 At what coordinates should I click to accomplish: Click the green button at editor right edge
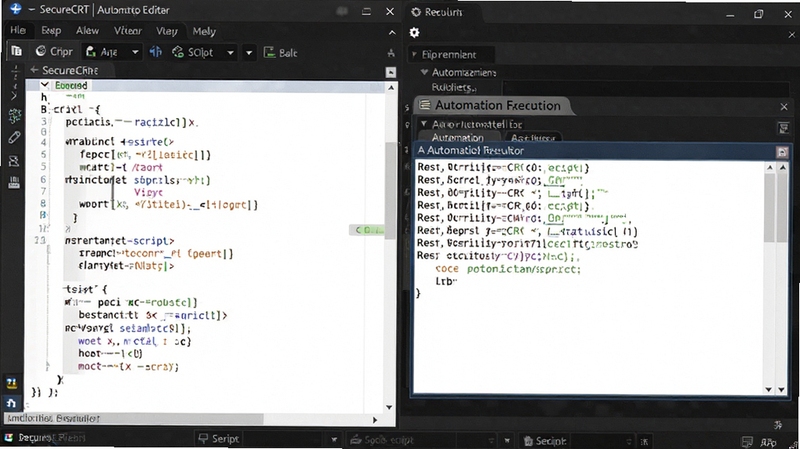(367, 230)
